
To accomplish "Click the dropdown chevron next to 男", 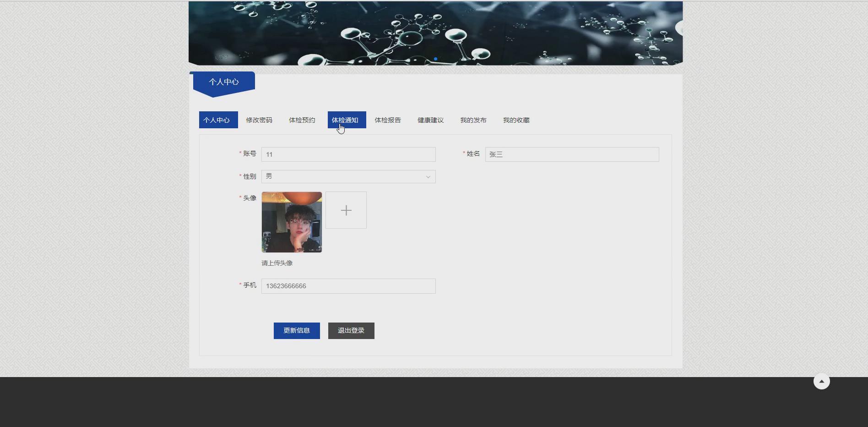I will [428, 176].
